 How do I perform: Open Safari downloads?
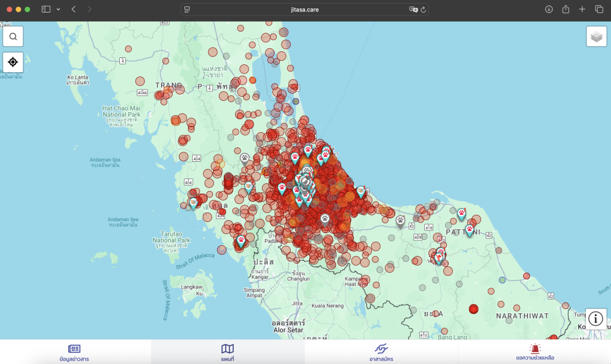click(x=549, y=10)
